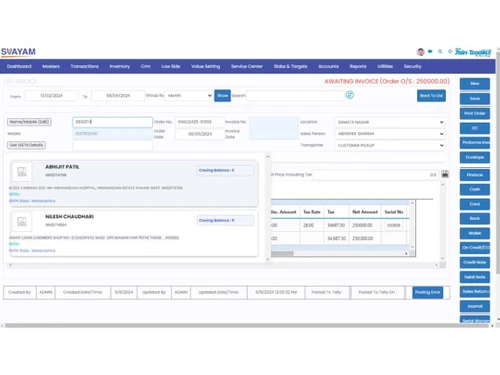The height and width of the screenshot is (375, 500).
Task: Open the Reports menu
Action: click(358, 66)
